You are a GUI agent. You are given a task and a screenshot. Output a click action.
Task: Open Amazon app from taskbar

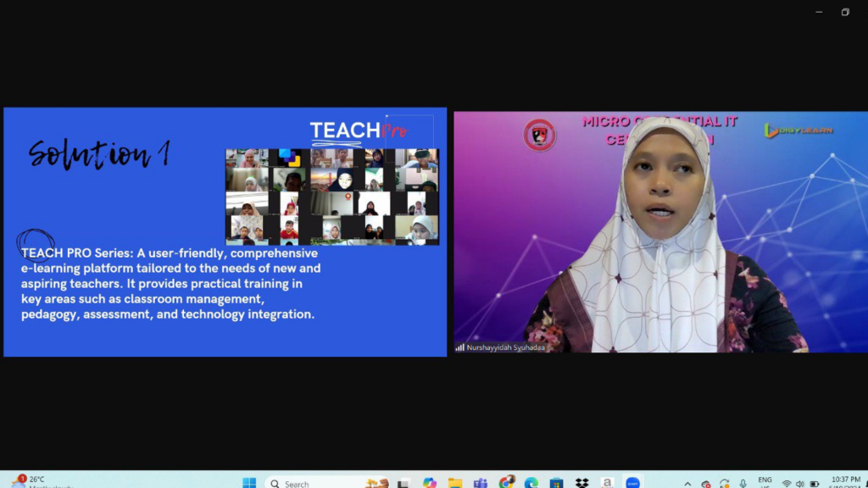point(607,483)
